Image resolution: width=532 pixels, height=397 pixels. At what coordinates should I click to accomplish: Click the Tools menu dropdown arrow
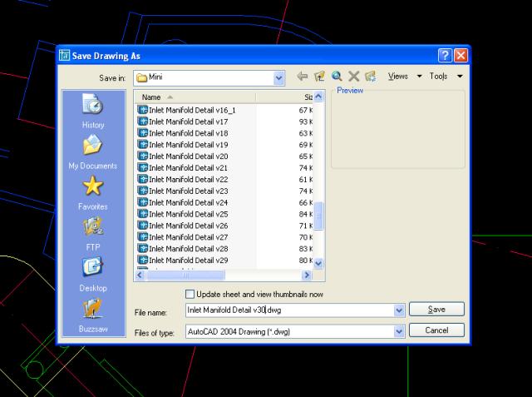pyautogui.click(x=460, y=76)
